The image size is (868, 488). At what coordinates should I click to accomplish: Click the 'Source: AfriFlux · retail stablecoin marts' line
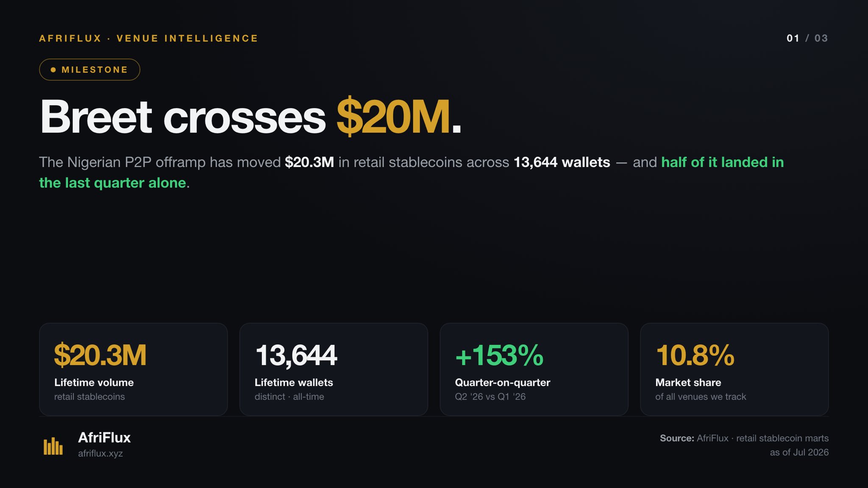pyautogui.click(x=744, y=438)
